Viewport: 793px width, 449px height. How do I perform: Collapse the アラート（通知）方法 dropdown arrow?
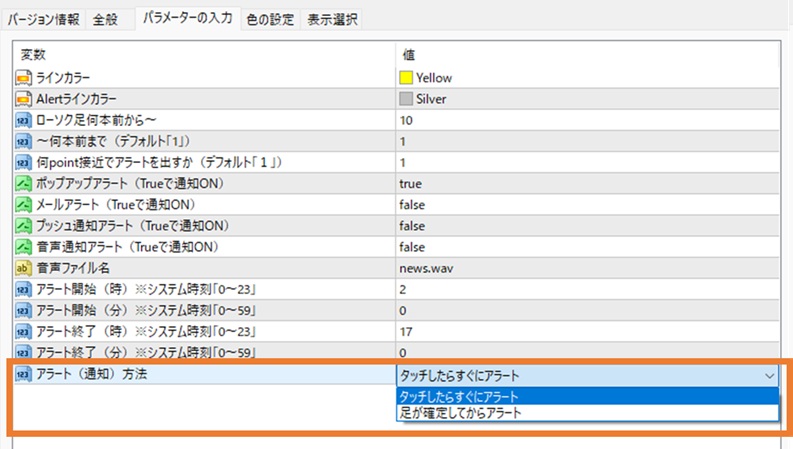click(x=769, y=376)
